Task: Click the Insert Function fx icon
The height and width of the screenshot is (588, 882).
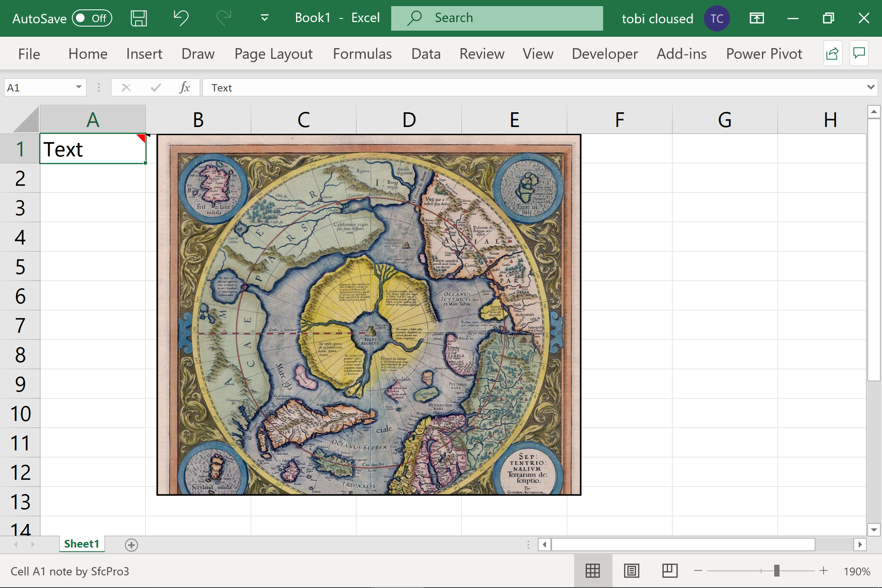Action: tap(185, 87)
